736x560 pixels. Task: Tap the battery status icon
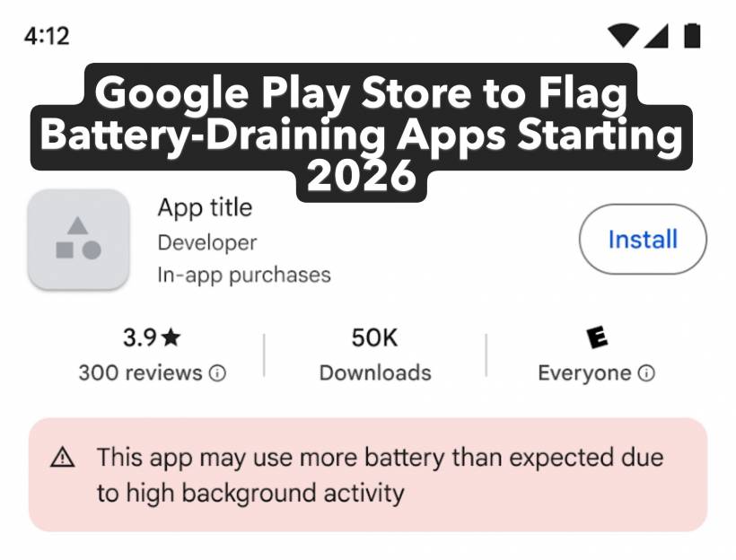tap(692, 36)
